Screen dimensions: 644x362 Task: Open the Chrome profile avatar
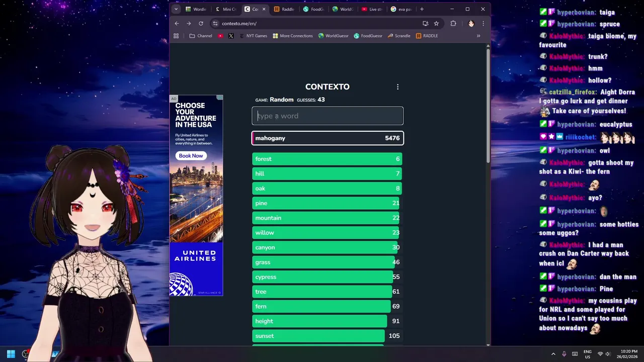pos(471,24)
